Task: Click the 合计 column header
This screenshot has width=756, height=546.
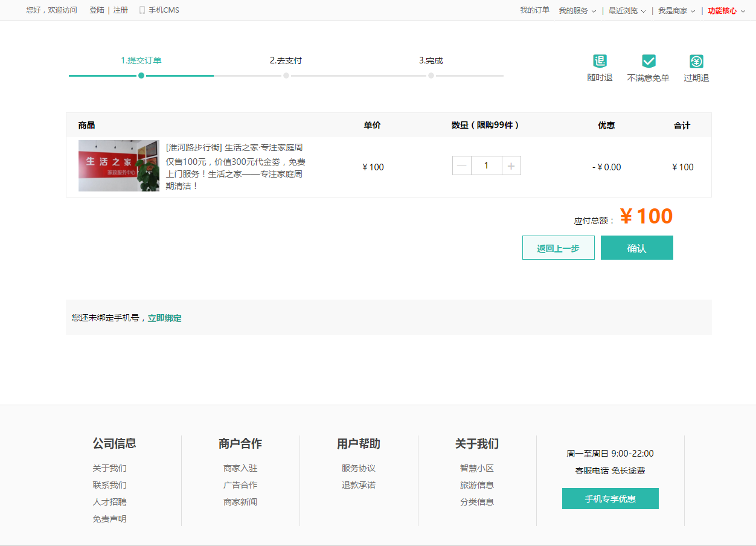Action: click(682, 125)
